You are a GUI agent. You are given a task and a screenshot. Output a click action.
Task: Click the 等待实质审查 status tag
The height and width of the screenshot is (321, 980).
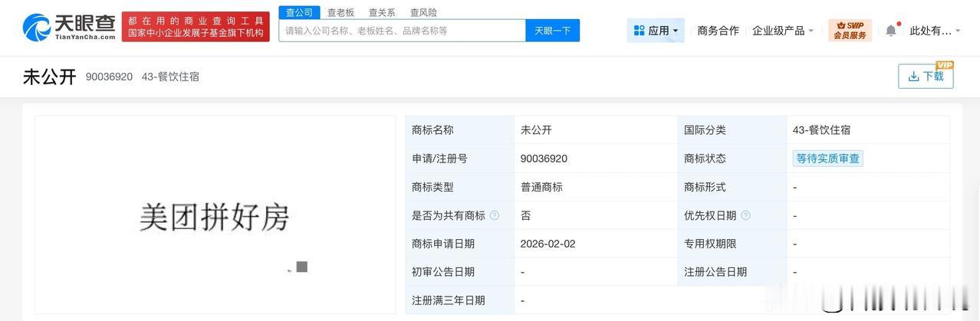828,159
